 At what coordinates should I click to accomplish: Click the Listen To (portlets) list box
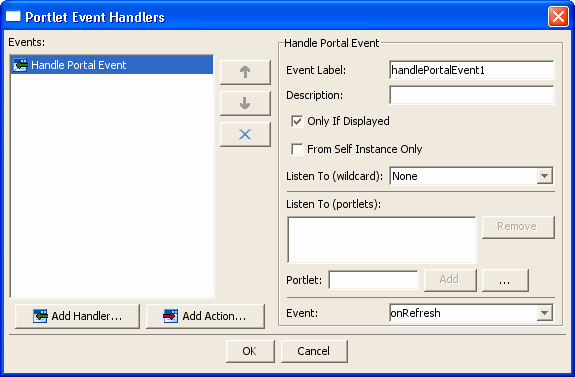[382, 240]
